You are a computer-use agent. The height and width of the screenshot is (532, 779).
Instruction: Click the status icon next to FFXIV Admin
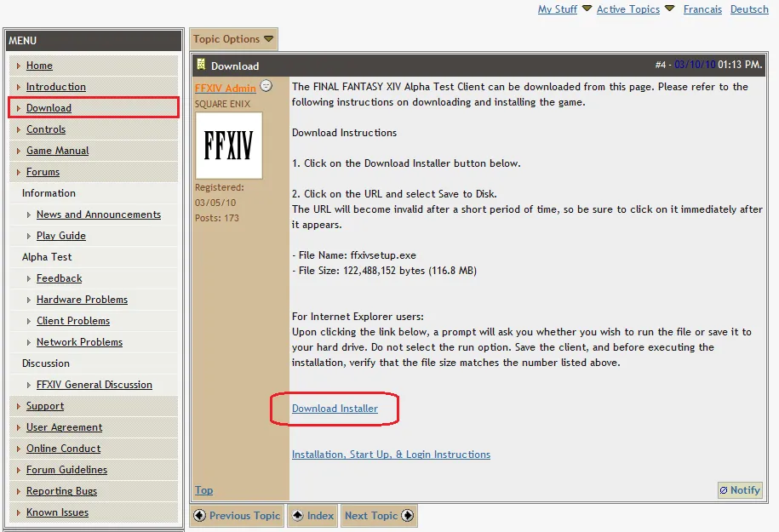[266, 86]
